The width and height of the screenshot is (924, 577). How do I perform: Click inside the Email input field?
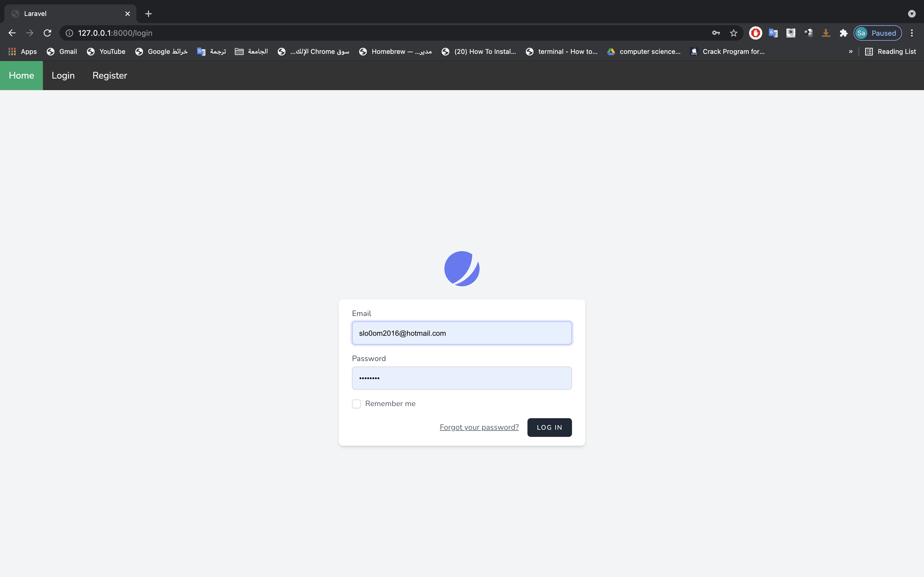[461, 333]
